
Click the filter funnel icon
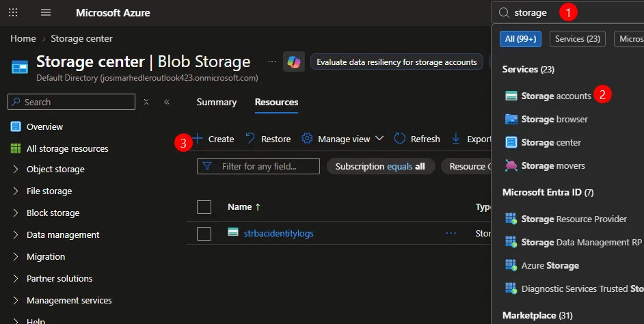point(207,166)
